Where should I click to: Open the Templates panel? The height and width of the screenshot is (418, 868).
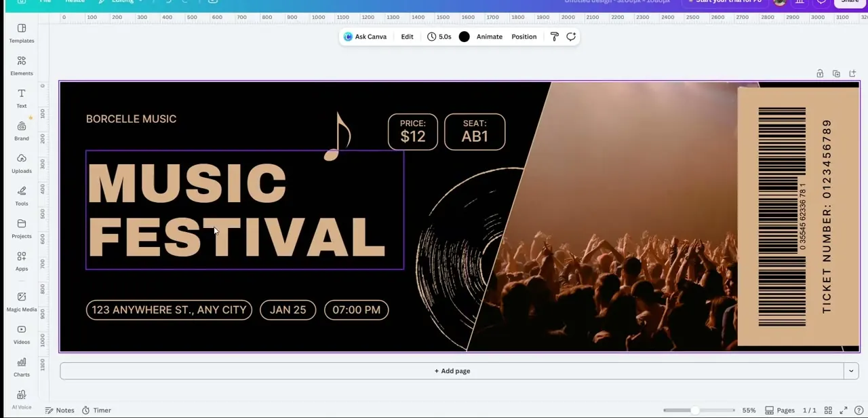22,33
